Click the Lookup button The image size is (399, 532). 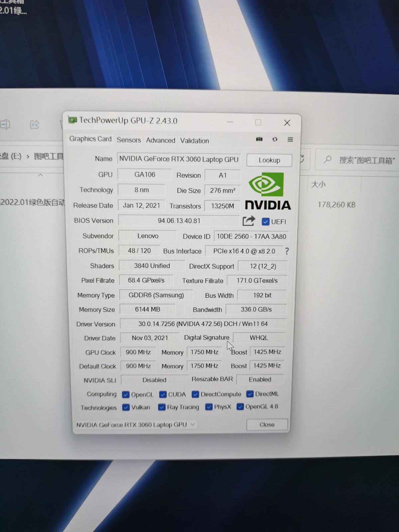tap(269, 160)
